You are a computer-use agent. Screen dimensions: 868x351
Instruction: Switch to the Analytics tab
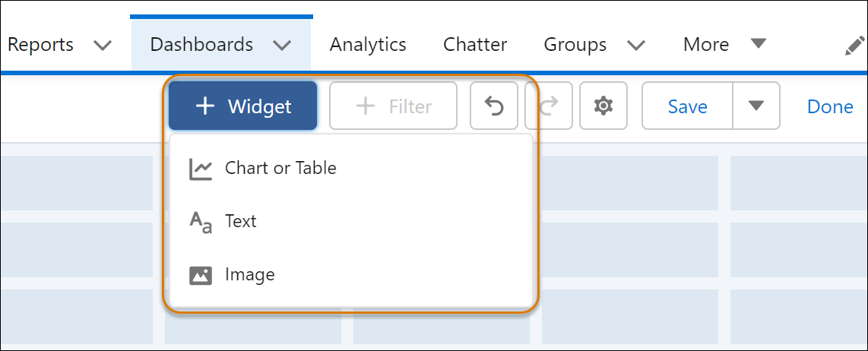pyautogui.click(x=368, y=45)
